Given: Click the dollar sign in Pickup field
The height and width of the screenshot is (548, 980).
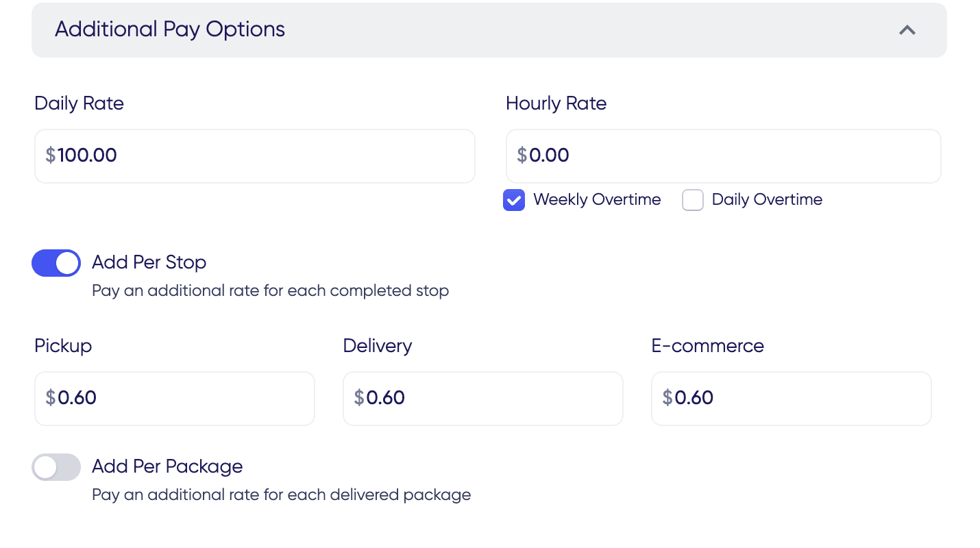Looking at the screenshot, I should 49,398.
